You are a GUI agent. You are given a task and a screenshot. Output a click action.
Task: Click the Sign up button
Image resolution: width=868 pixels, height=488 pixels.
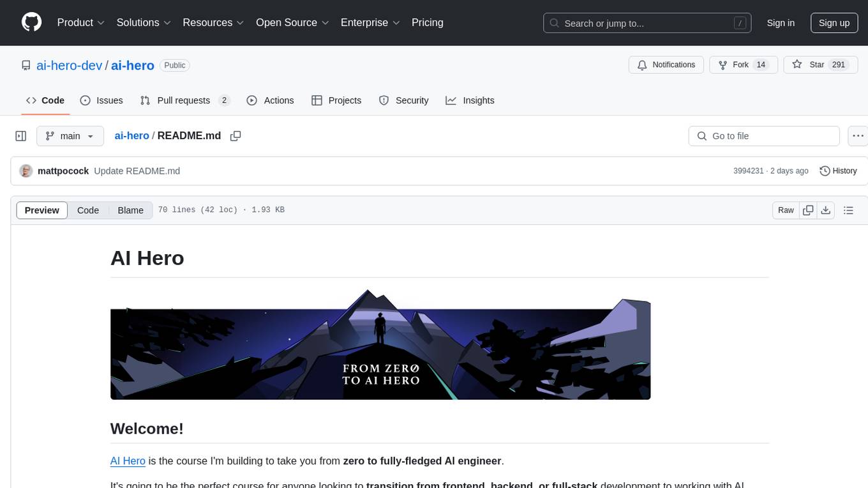[x=834, y=23]
